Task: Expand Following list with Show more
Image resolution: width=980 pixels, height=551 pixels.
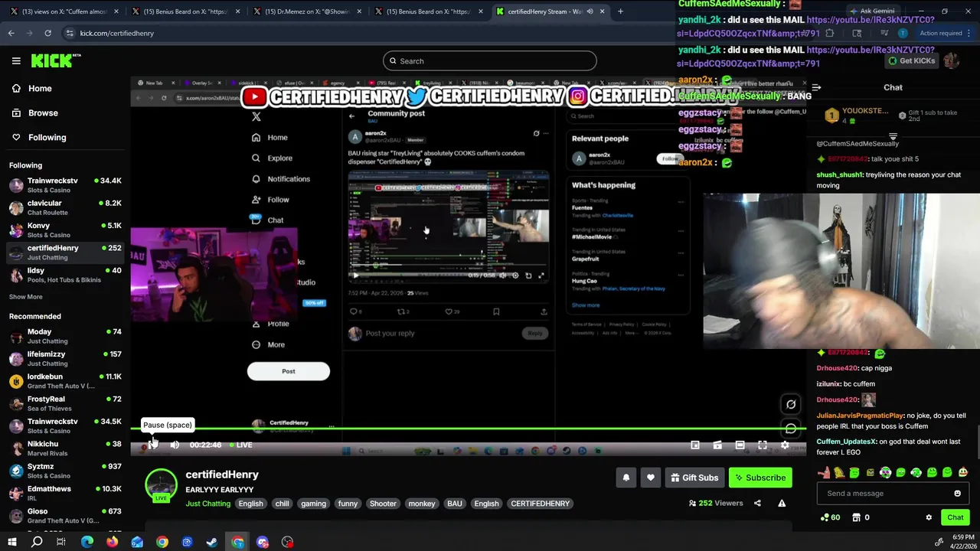Action: point(26,297)
